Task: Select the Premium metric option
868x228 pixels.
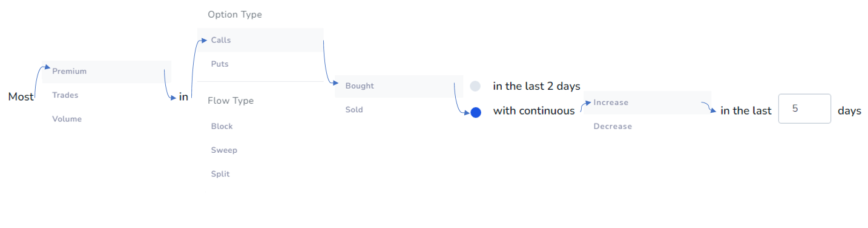Action: click(107, 72)
